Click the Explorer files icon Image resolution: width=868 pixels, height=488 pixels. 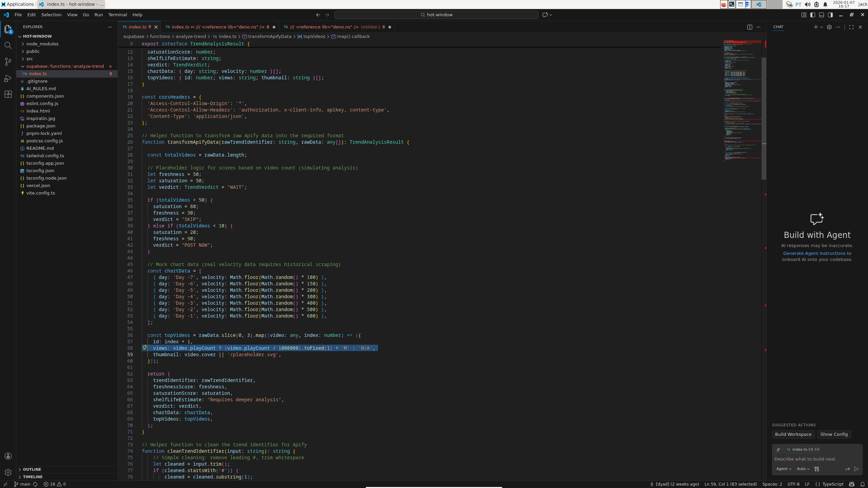coord(8,29)
